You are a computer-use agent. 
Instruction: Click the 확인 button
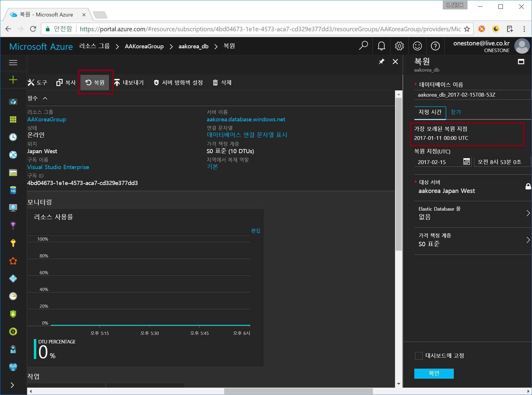(434, 373)
